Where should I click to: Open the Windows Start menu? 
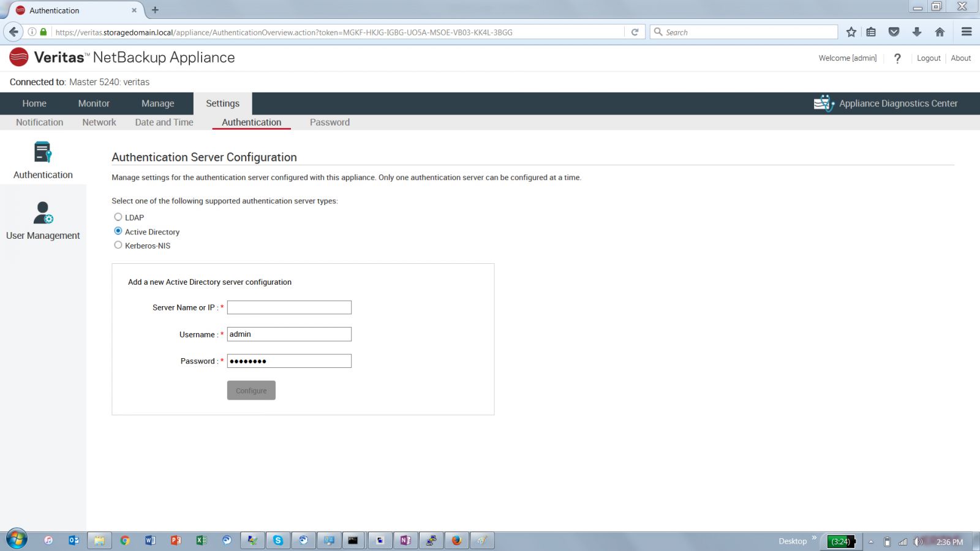click(x=17, y=540)
